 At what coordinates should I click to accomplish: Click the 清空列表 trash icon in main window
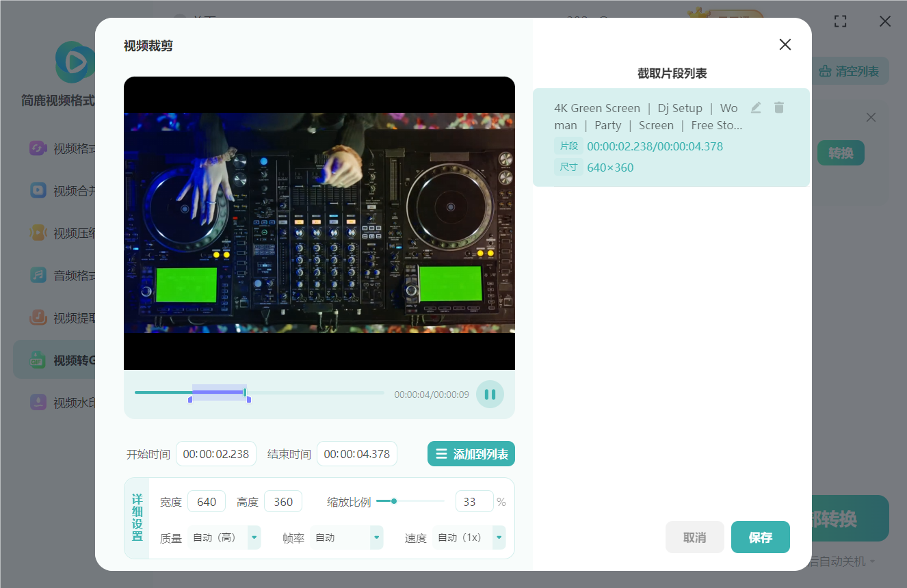point(825,71)
